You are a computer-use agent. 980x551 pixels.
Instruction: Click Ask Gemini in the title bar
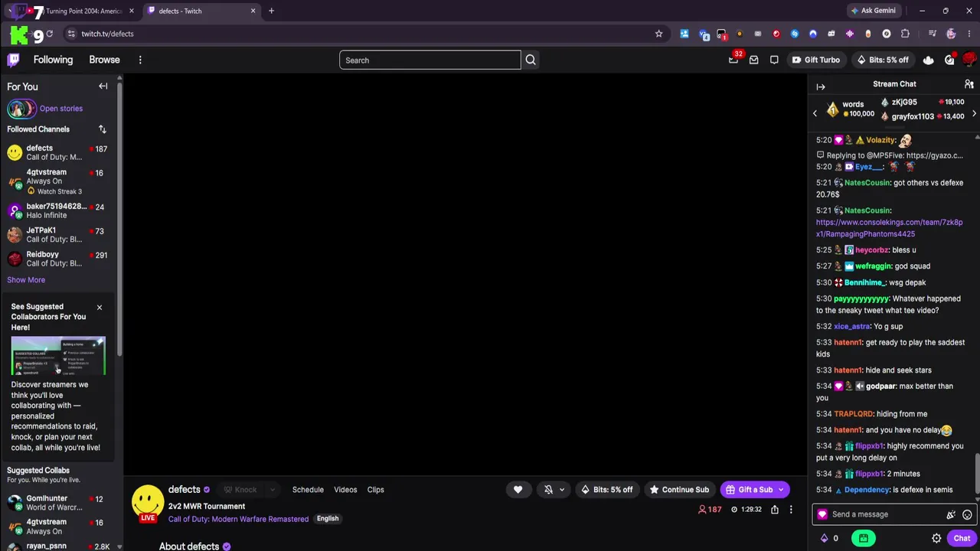[x=873, y=11]
